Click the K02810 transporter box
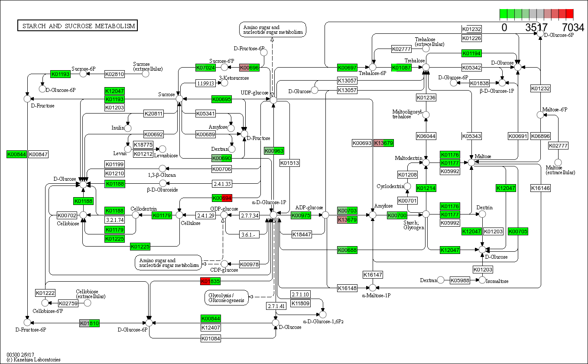This screenshot has width=588, height=364. click(115, 74)
